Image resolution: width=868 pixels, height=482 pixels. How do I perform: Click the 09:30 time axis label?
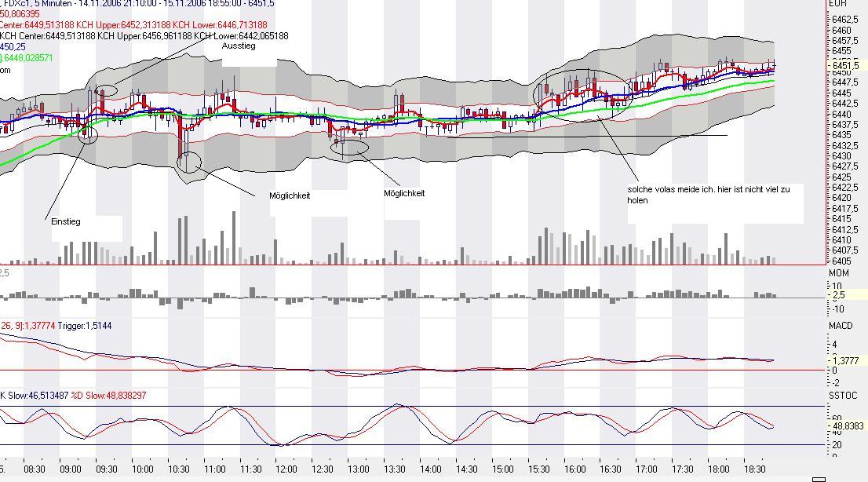coord(106,469)
